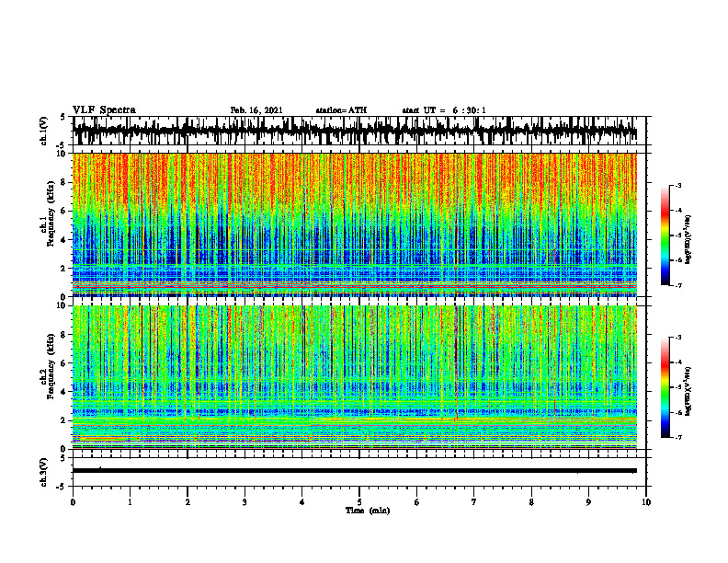Click time axis tick label "7"
The height and width of the screenshot is (563, 728).
point(474,502)
